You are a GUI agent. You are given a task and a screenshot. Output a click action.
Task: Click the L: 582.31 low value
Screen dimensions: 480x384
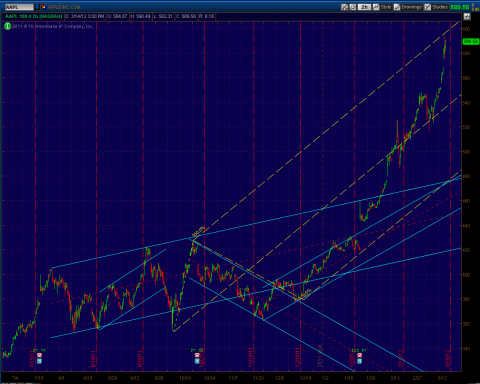click(163, 16)
